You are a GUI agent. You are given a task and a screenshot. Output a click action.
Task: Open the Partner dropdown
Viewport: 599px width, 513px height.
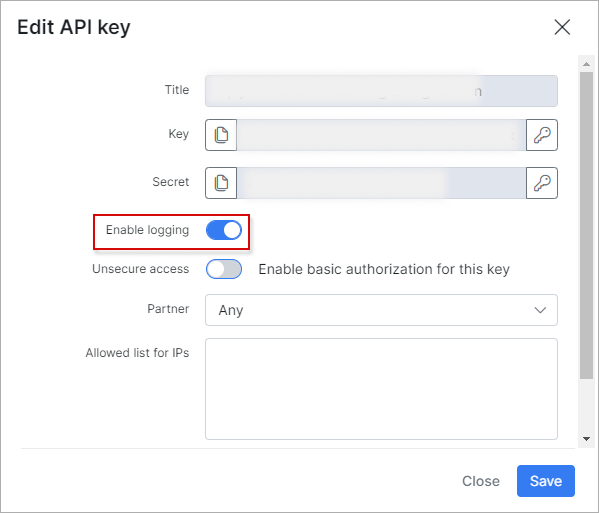point(381,310)
